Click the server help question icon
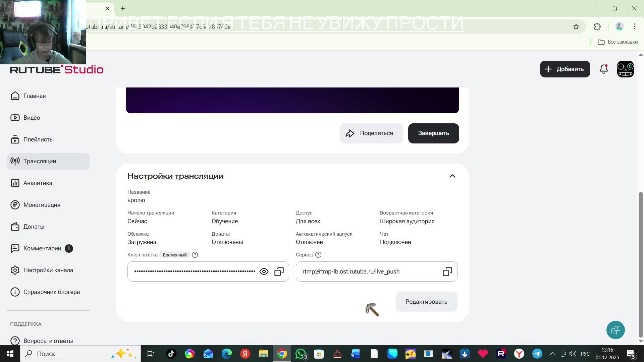644x362 pixels. 318,255
